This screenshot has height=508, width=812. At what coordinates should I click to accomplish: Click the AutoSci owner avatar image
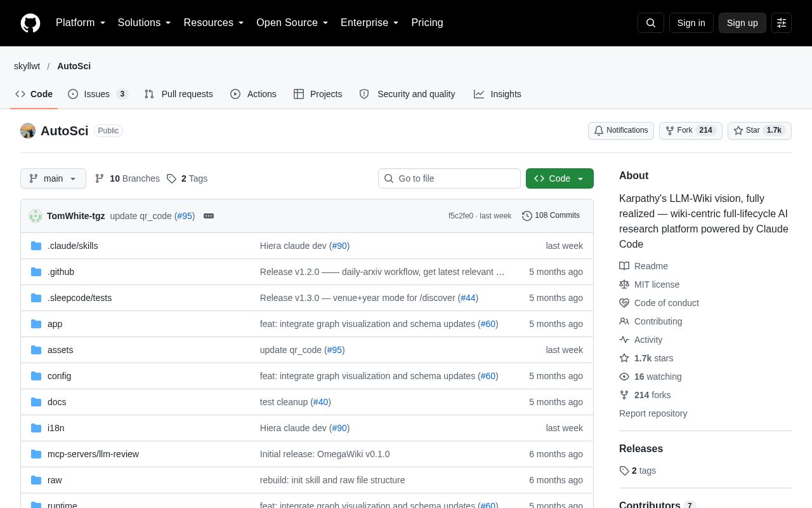28,131
